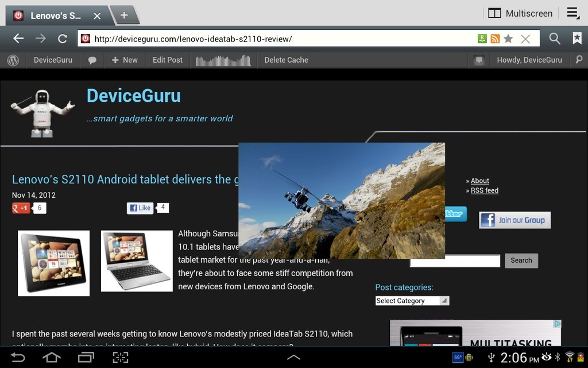Click the Google +1 button
This screenshot has height=368, width=588.
click(21, 208)
